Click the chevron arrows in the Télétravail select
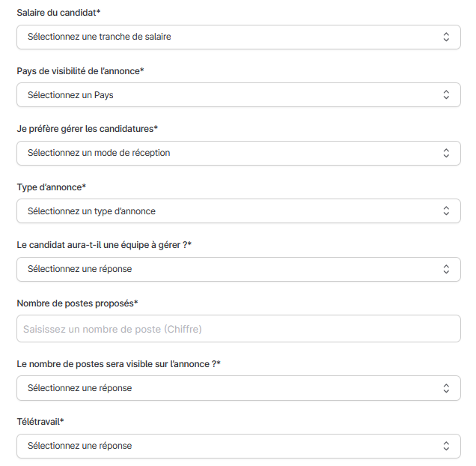This screenshot has height=466, width=476. pos(446,446)
